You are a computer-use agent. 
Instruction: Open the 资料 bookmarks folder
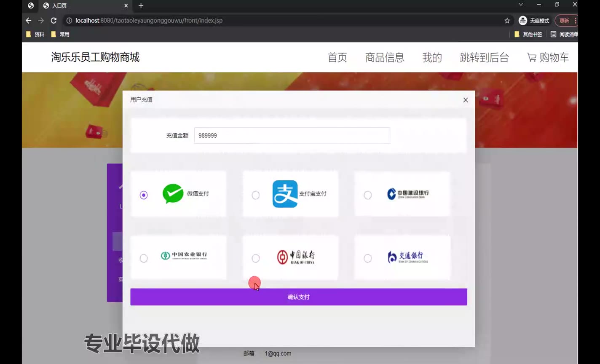coord(35,35)
